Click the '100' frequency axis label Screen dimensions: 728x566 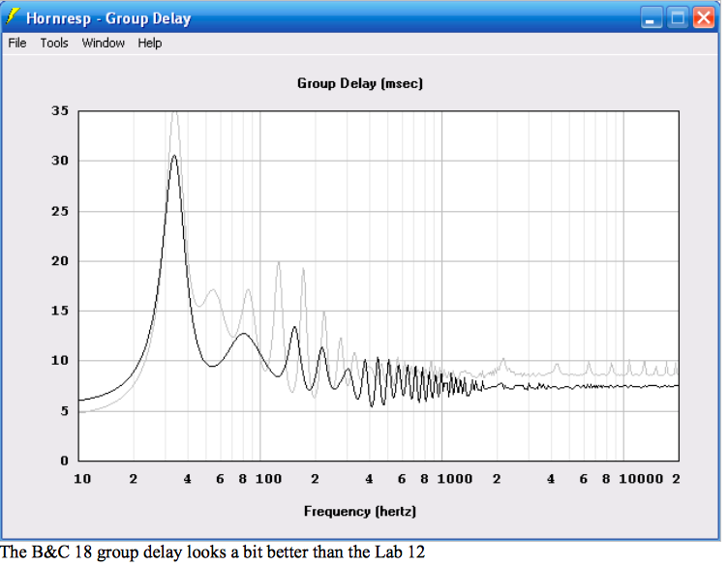(x=268, y=479)
